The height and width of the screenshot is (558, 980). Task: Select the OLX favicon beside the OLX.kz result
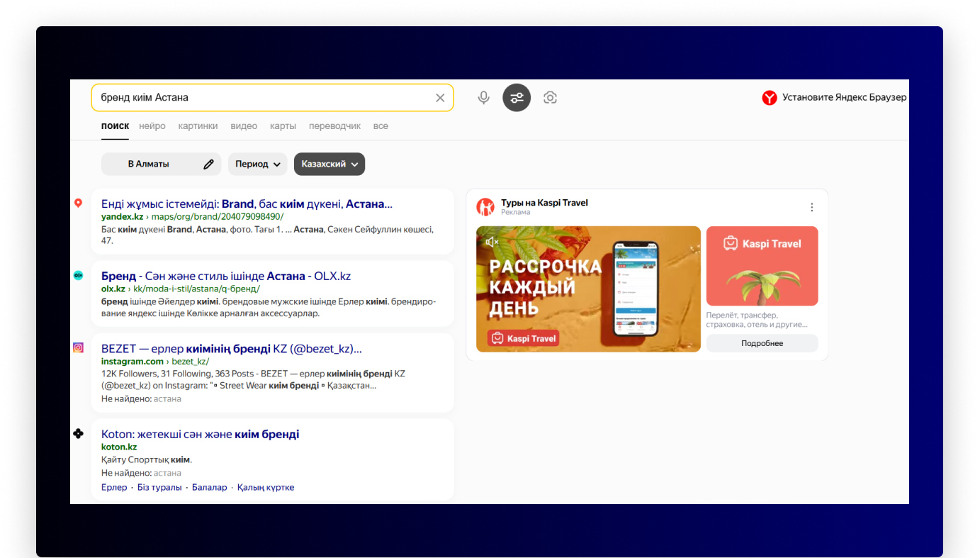pos(78,275)
